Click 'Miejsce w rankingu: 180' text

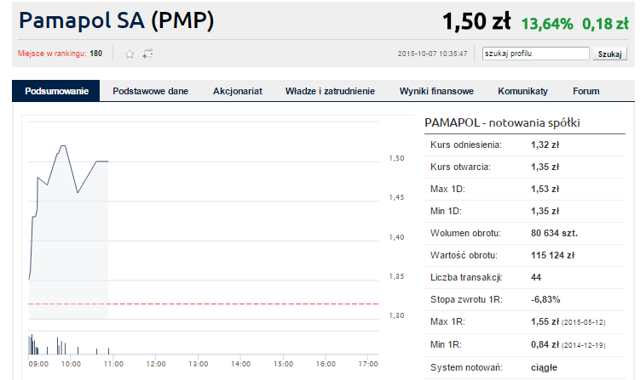(60, 53)
